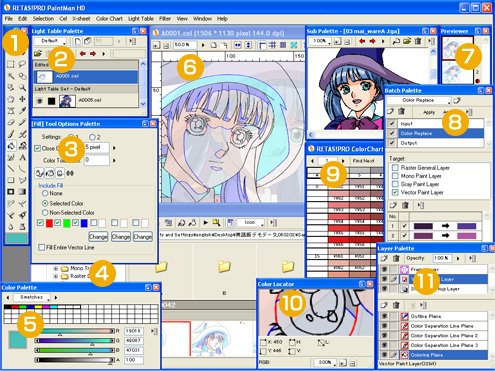Click the Close Gap pixel input field
The width and height of the screenshot is (495, 371).
(x=97, y=147)
